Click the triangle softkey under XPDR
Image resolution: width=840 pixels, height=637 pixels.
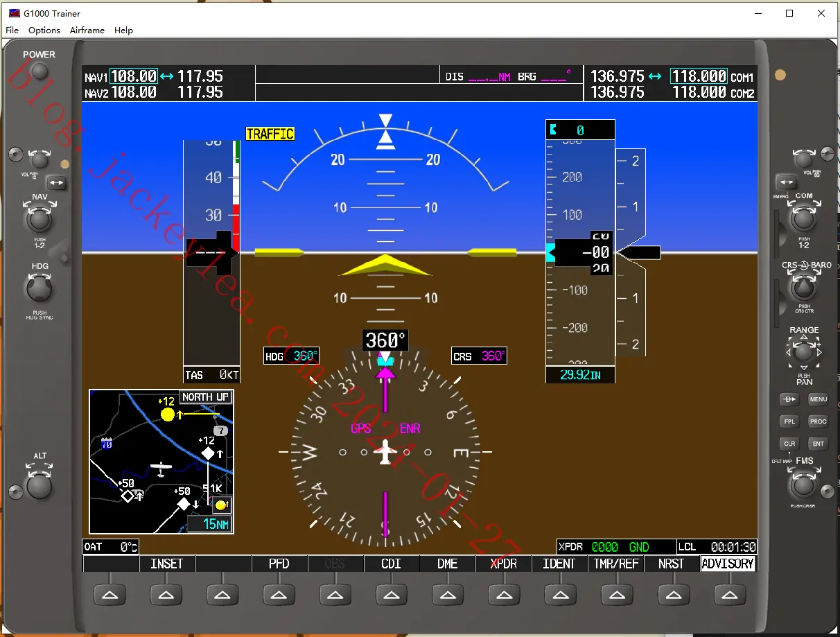pyautogui.click(x=504, y=595)
